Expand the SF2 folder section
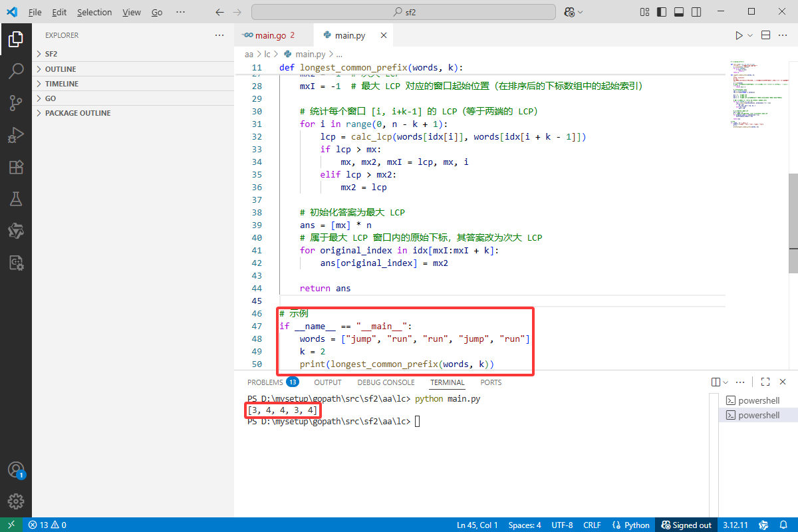This screenshot has height=532, width=798. [132, 54]
